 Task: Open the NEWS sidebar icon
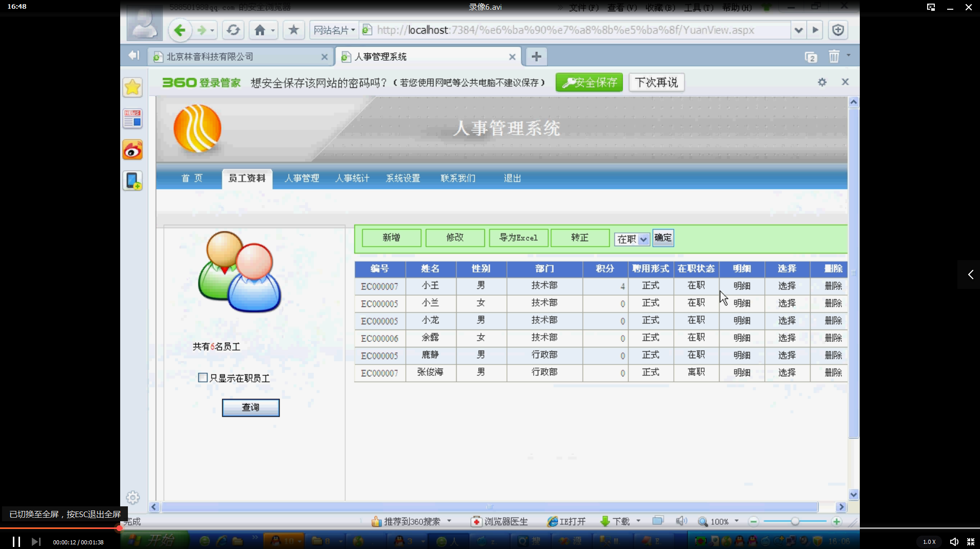133,119
